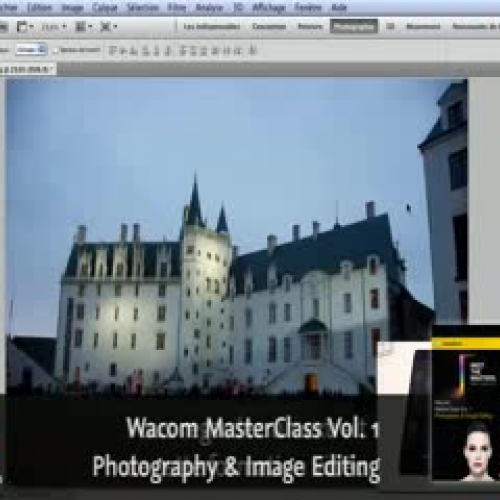Viewport: 500px width, 500px height.
Task: Toggle the transform options checkbox
Action: pyautogui.click(x=55, y=50)
